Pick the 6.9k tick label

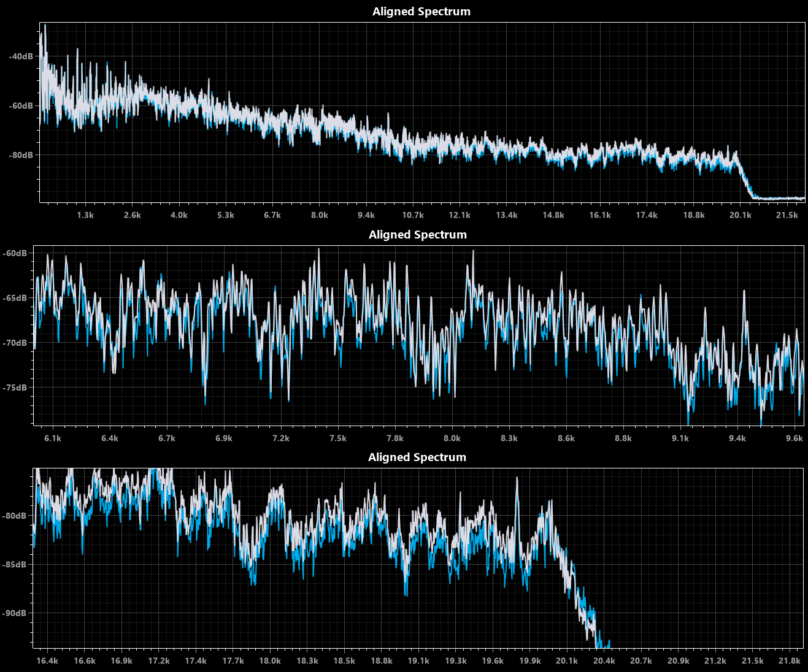tap(224, 438)
